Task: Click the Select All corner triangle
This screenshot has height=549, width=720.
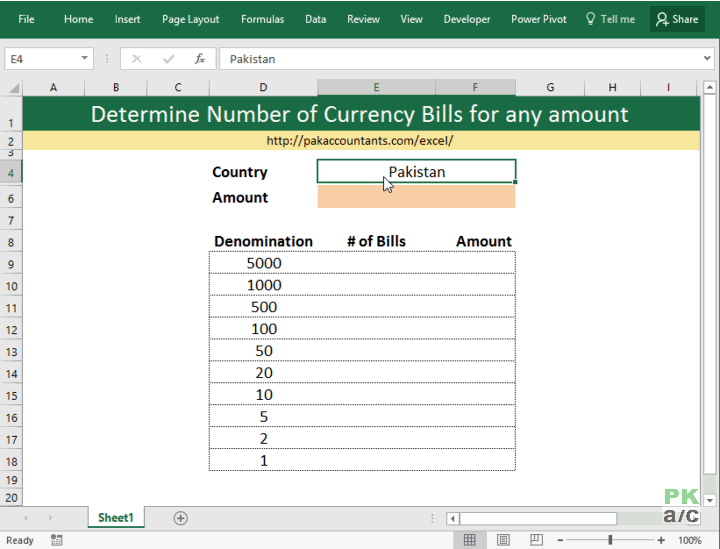Action: pos(14,87)
